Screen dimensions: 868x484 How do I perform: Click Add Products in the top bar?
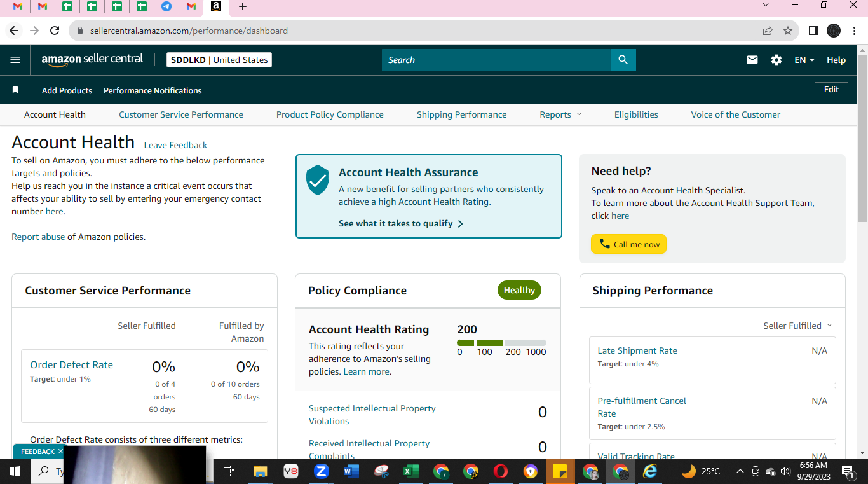click(x=67, y=90)
